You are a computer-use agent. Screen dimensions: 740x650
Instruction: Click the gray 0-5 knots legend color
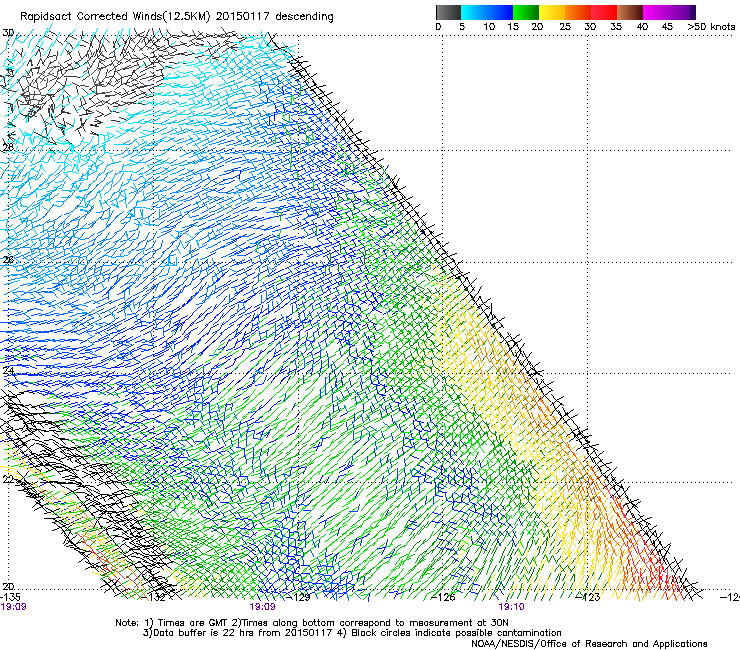point(448,12)
